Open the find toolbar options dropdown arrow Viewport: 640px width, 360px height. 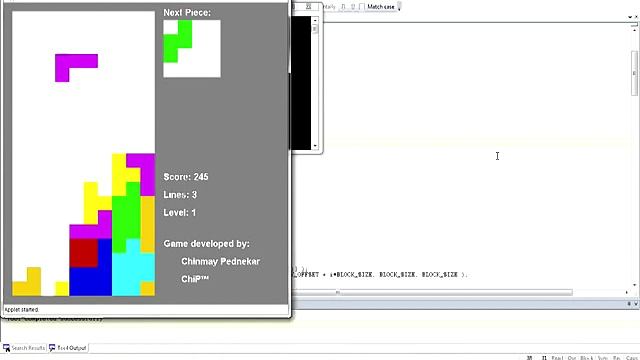(x=400, y=7)
